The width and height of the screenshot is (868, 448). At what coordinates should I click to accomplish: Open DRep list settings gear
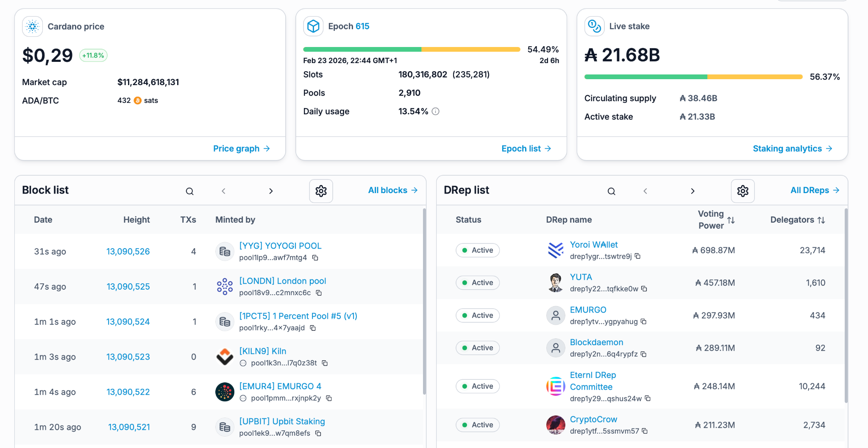click(743, 191)
